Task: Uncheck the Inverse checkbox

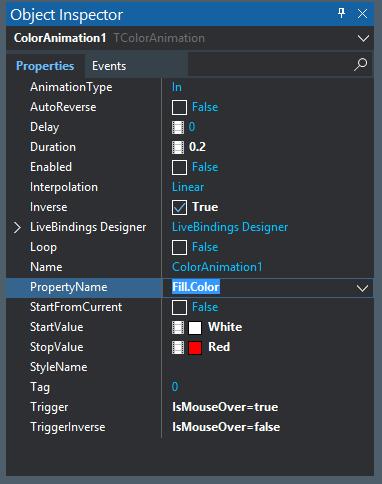Action: tap(179, 207)
